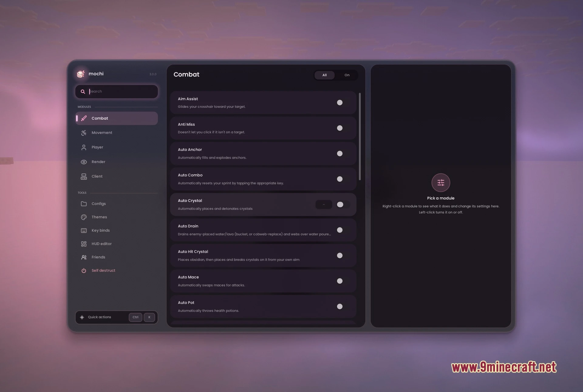Click the Quick actions sparkle icon
This screenshot has width=583, height=392.
coord(82,317)
